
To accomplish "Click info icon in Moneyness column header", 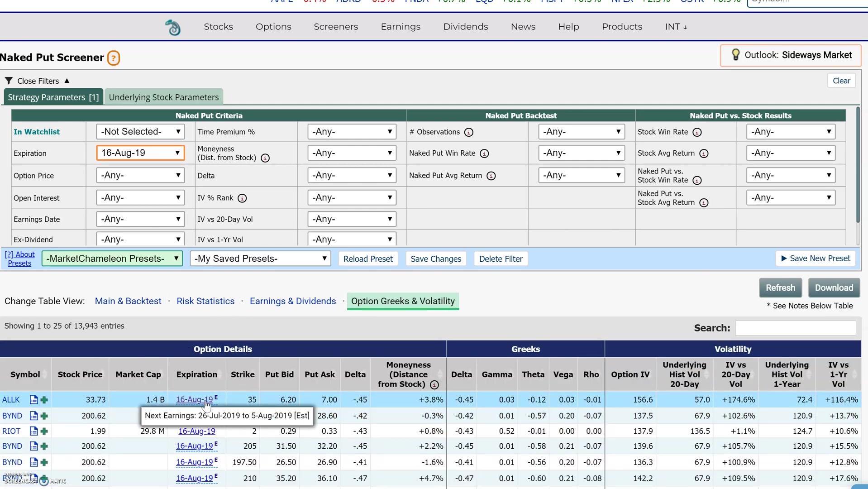I will pos(434,385).
